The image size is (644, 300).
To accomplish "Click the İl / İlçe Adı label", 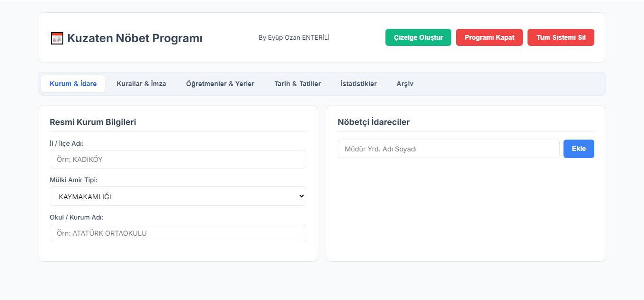I will [x=67, y=143].
